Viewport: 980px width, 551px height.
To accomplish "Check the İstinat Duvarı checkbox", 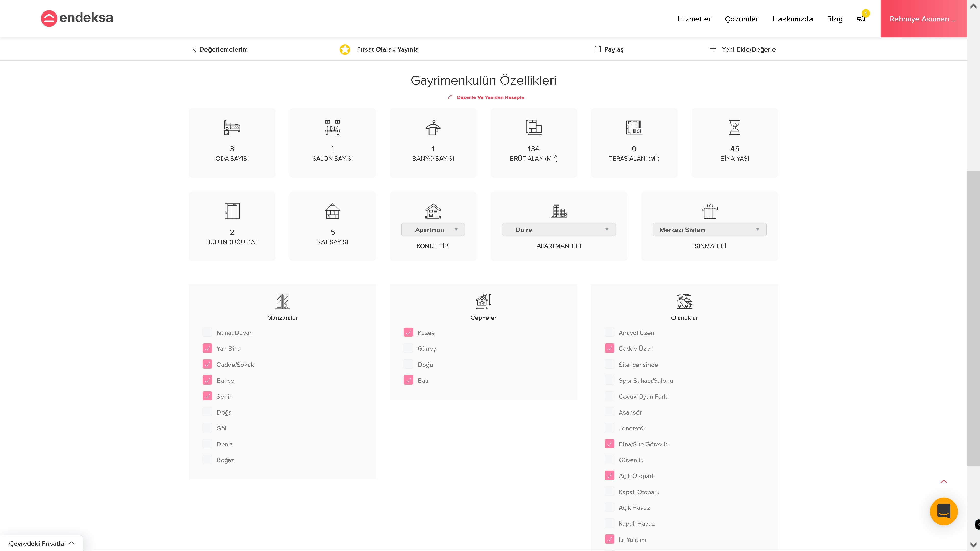I will tap(207, 332).
